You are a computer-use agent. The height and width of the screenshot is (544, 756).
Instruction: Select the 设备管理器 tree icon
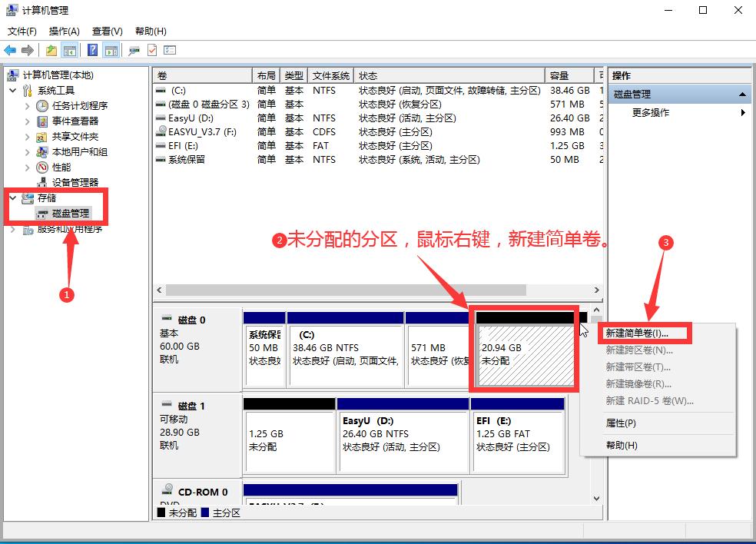(43, 183)
